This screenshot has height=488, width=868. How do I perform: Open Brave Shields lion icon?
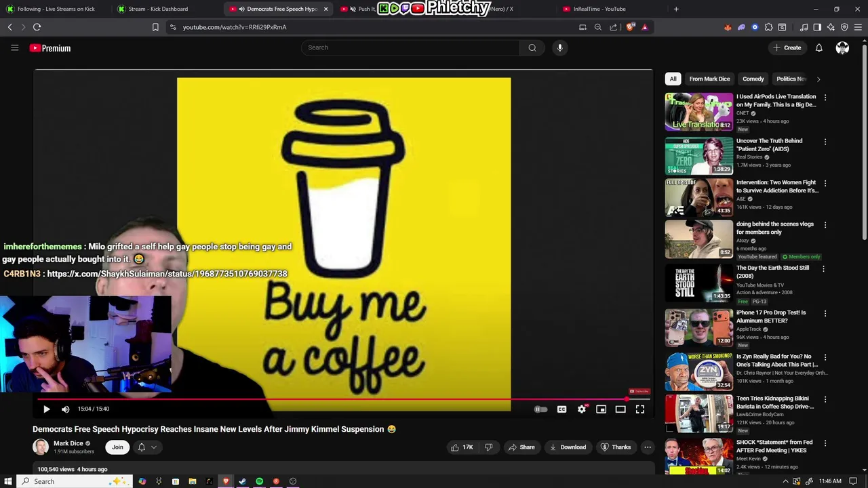630,27
